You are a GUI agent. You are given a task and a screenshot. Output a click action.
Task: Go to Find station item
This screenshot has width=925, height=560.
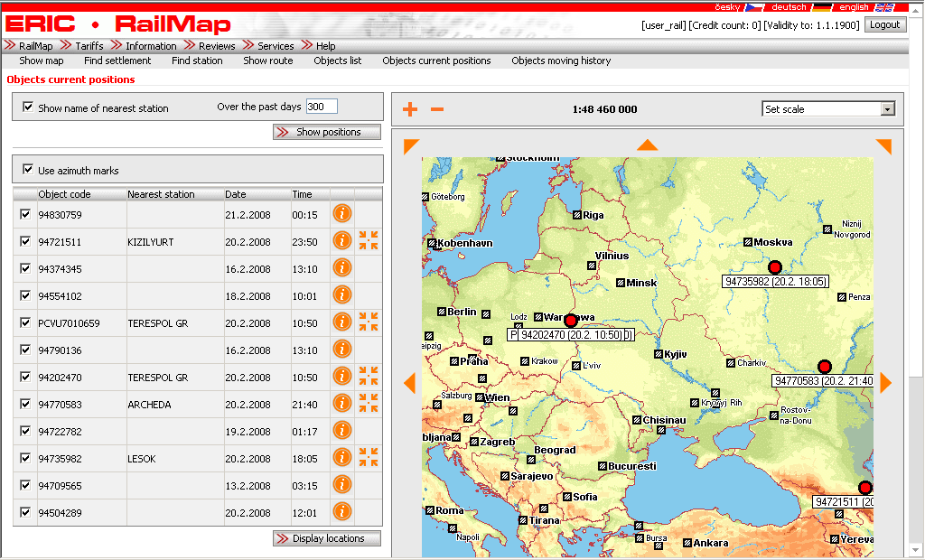click(197, 61)
